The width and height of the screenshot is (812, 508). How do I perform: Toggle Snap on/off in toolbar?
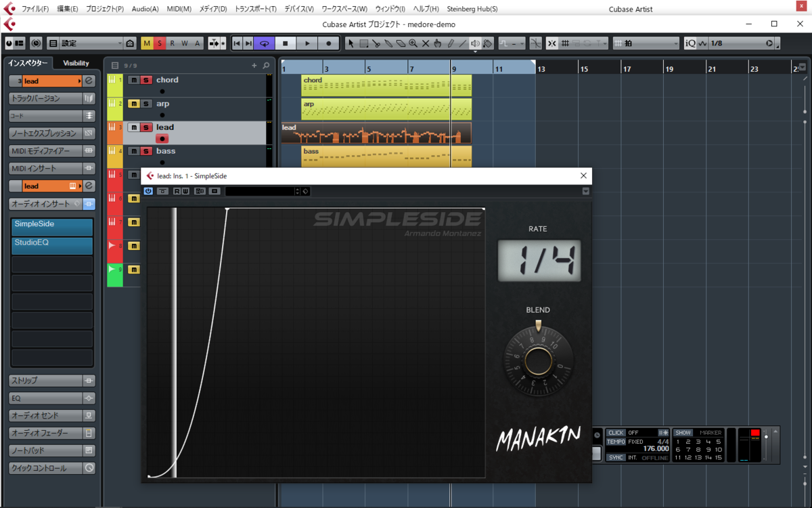pyautogui.click(x=551, y=43)
